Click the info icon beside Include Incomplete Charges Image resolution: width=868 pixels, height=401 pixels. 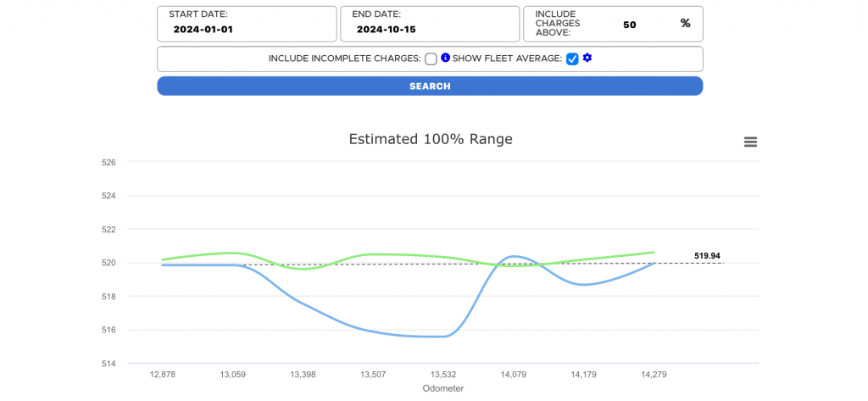446,58
